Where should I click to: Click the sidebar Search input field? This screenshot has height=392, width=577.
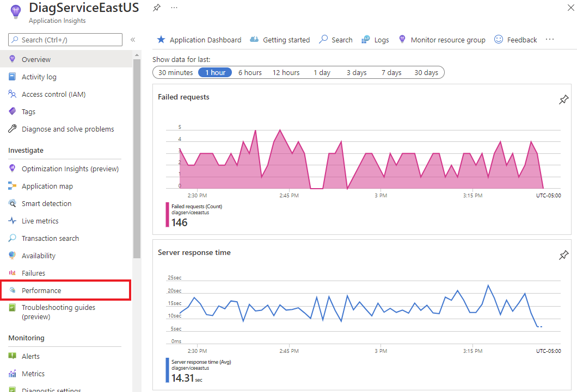point(65,40)
